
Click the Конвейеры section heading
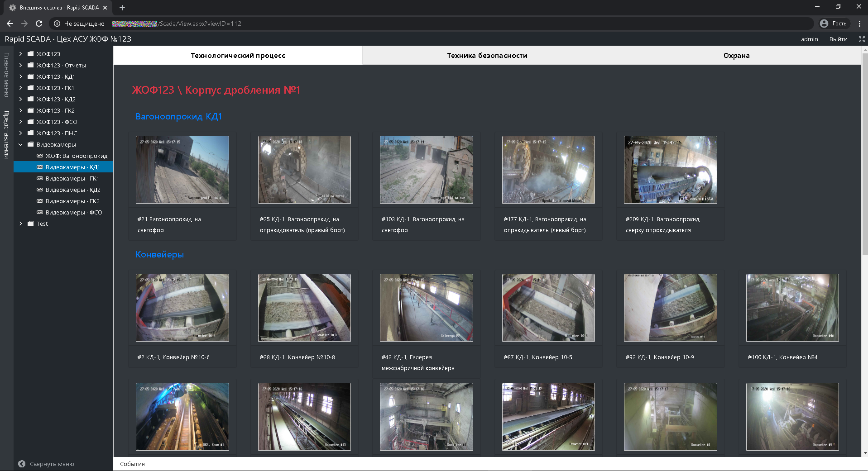click(160, 254)
